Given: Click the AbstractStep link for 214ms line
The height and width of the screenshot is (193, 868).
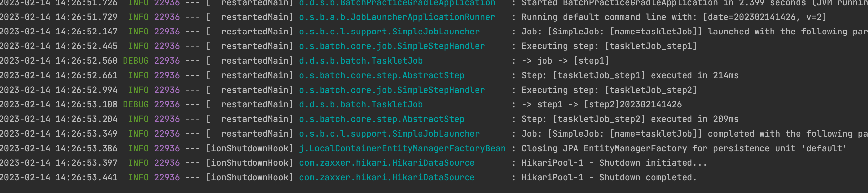Looking at the screenshot, I should [382, 76].
